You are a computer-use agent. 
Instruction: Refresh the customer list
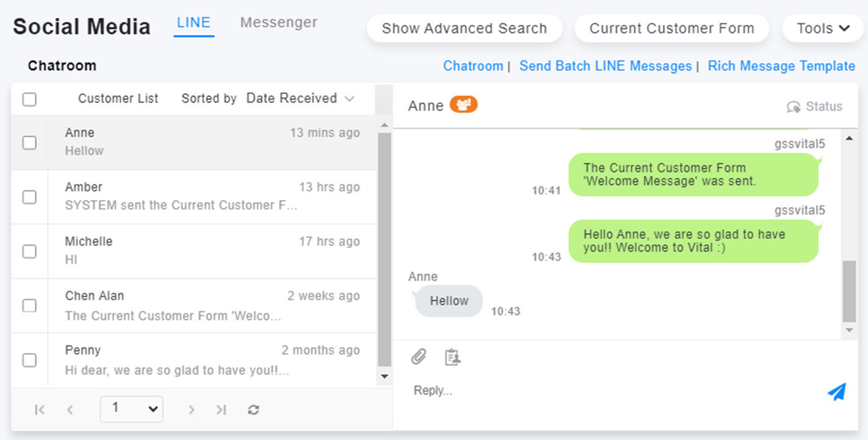point(254,410)
